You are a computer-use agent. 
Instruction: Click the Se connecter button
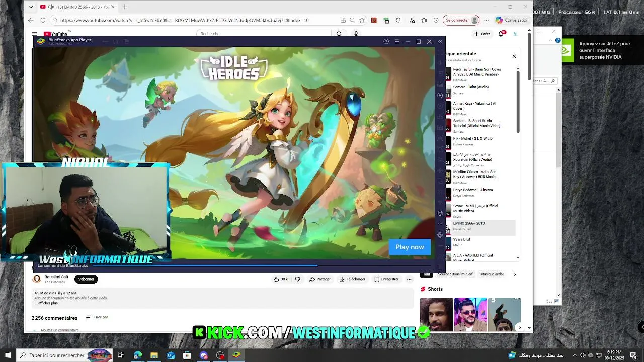[x=461, y=20]
